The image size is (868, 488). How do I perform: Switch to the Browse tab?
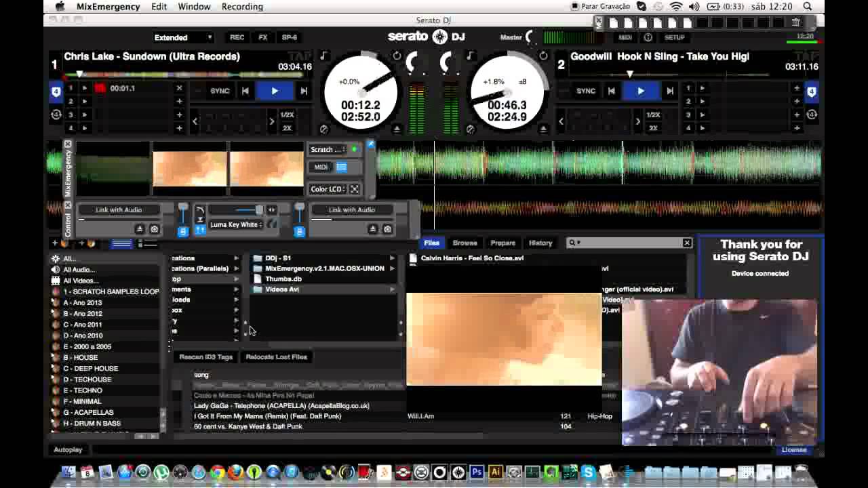click(465, 243)
